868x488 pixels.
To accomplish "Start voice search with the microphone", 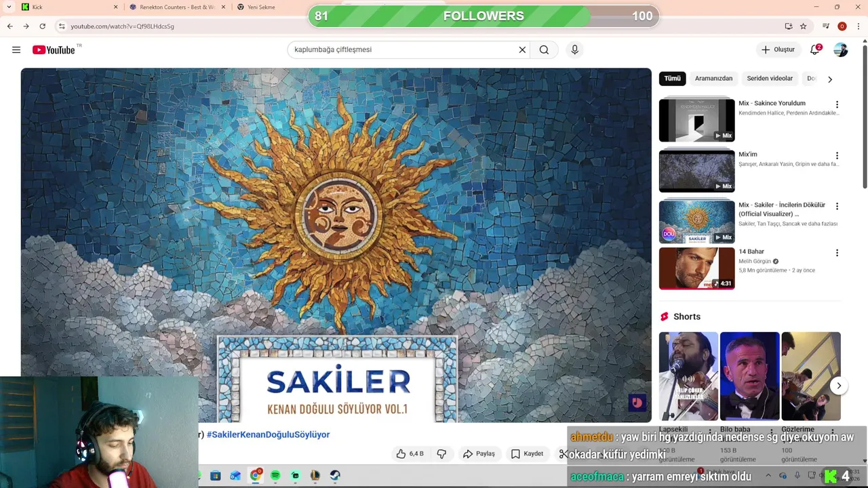I will (x=574, y=49).
